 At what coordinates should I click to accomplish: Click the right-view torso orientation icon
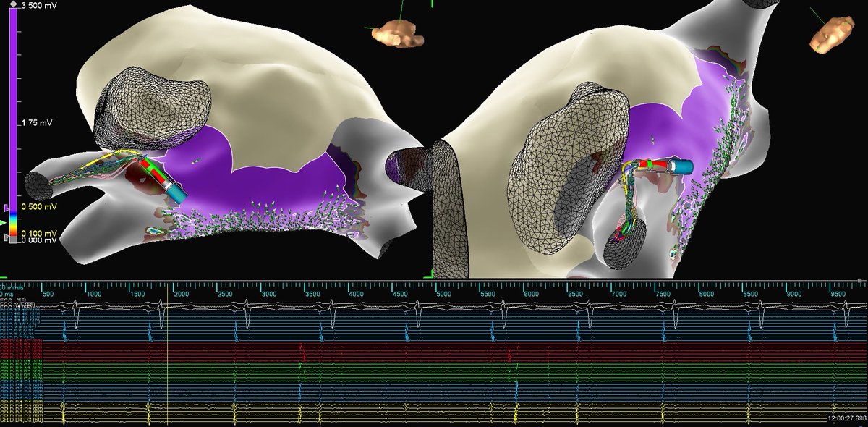pyautogui.click(x=830, y=35)
